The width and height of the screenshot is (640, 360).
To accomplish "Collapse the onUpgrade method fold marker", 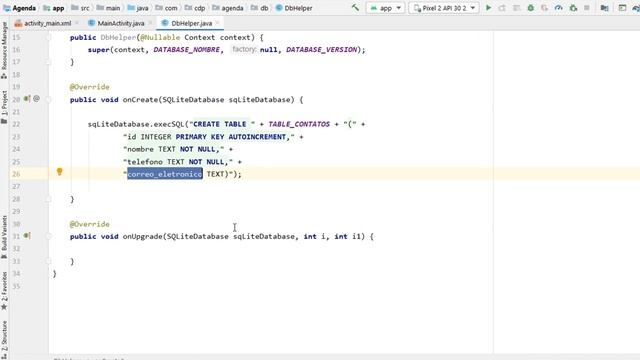I will pos(49,237).
